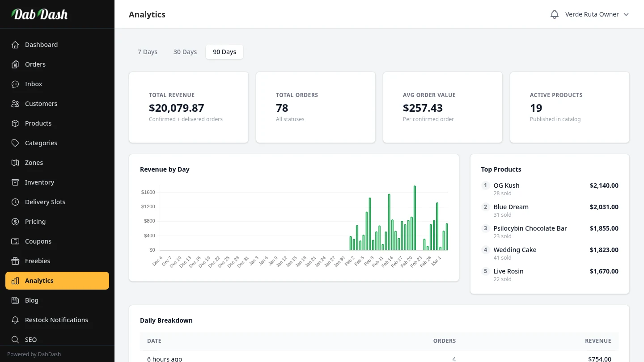644x362 pixels.
Task: Go to Dashboard in sidebar
Action: point(41,45)
